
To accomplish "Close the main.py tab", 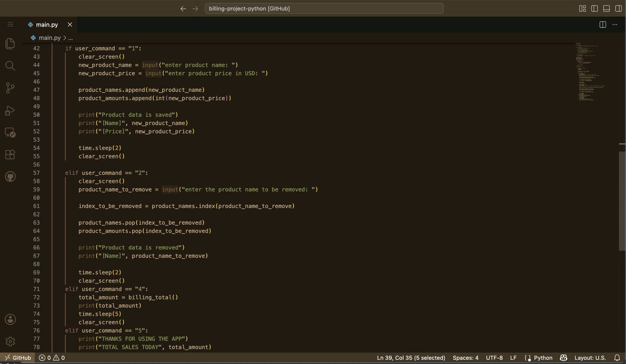I will coord(70,25).
